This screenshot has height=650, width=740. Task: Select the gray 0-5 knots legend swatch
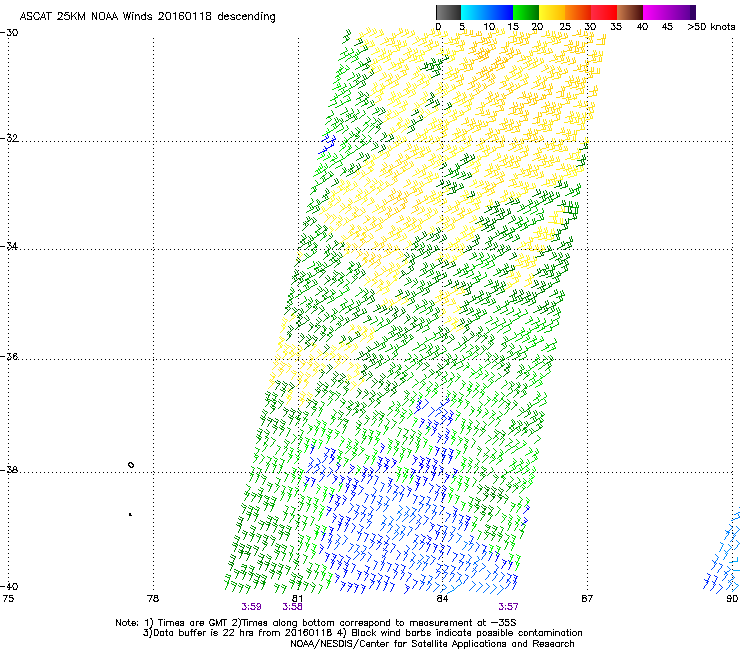pos(448,12)
